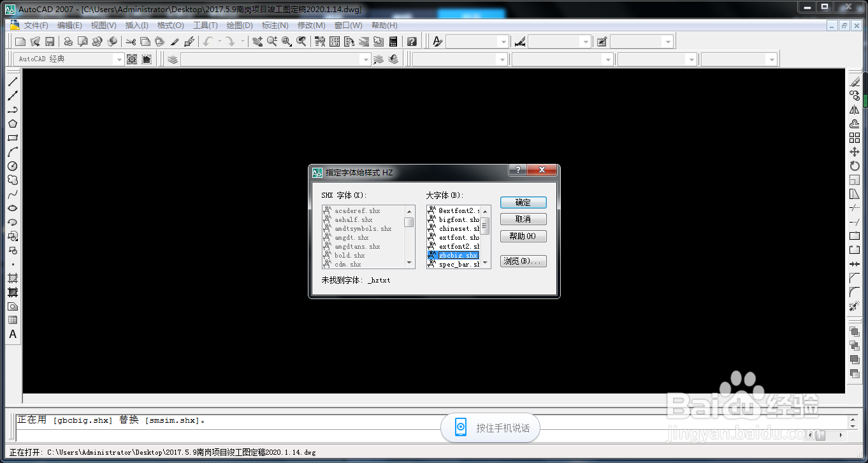Click big font list scroll down arrow

click(485, 262)
